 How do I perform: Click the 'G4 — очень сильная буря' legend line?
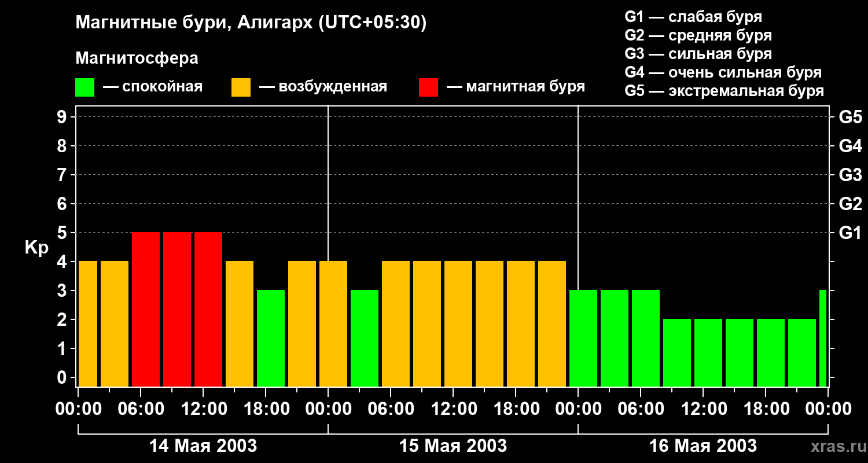tap(723, 72)
